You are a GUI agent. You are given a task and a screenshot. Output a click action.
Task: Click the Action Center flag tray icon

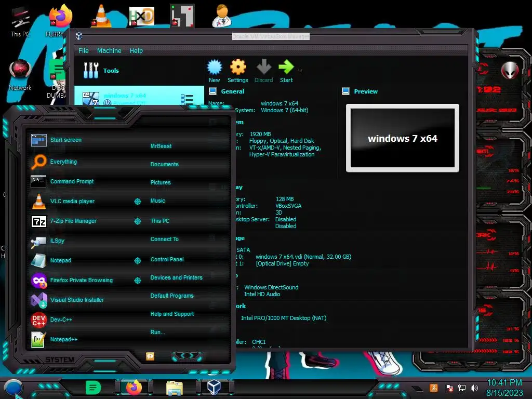pos(449,388)
